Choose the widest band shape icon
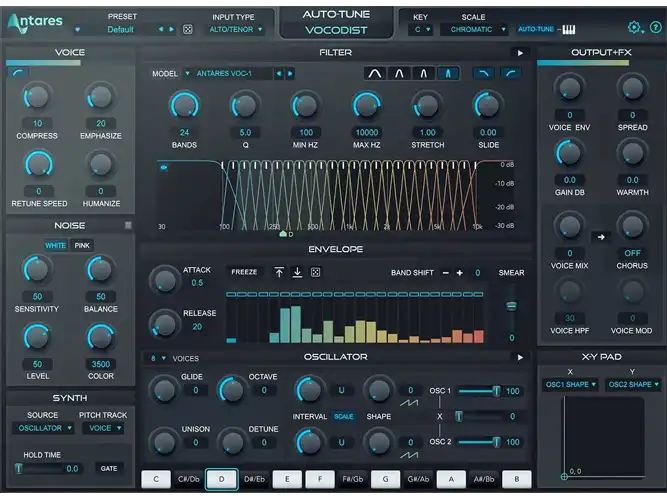This screenshot has width=667, height=500. pyautogui.click(x=375, y=74)
